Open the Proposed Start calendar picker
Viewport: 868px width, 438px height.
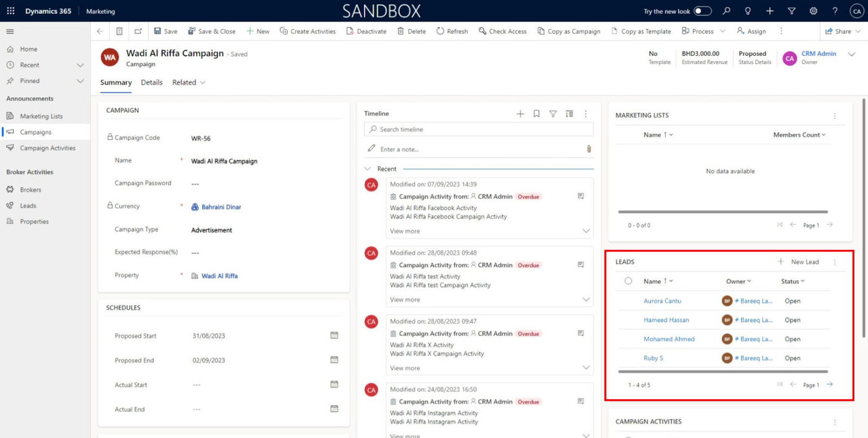[x=334, y=336]
